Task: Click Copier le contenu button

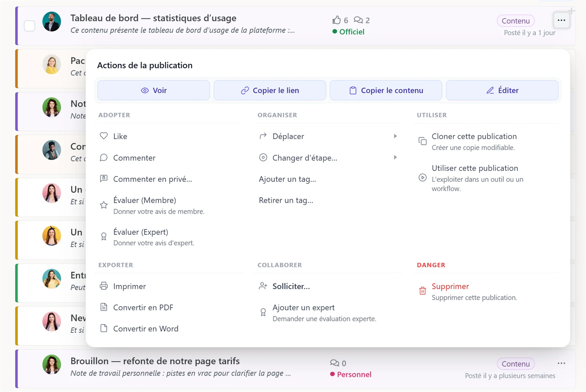Action: [x=386, y=90]
